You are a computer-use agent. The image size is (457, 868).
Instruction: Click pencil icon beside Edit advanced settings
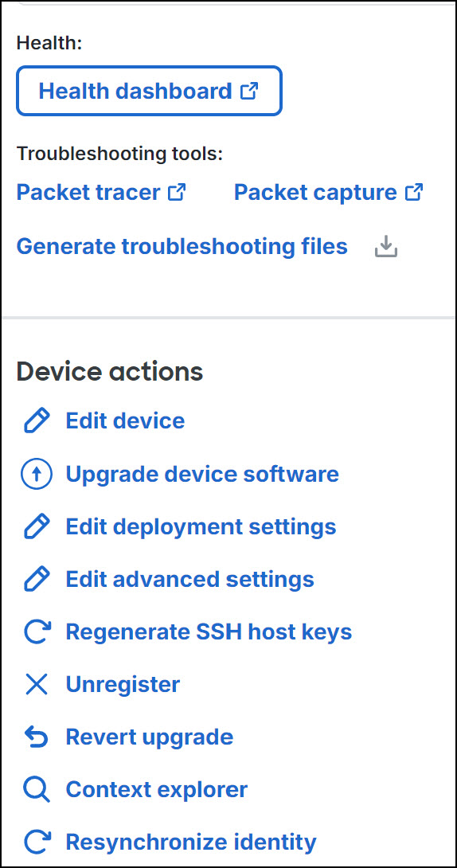[x=37, y=580]
